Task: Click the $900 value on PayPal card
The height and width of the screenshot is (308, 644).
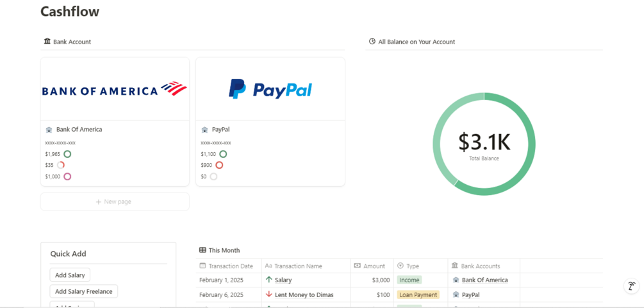Action: click(206, 166)
